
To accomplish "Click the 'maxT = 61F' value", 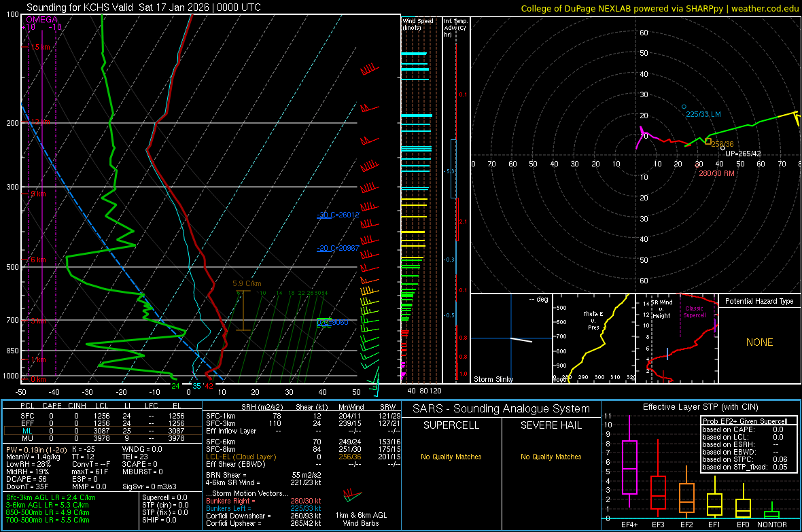I will pos(90,472).
